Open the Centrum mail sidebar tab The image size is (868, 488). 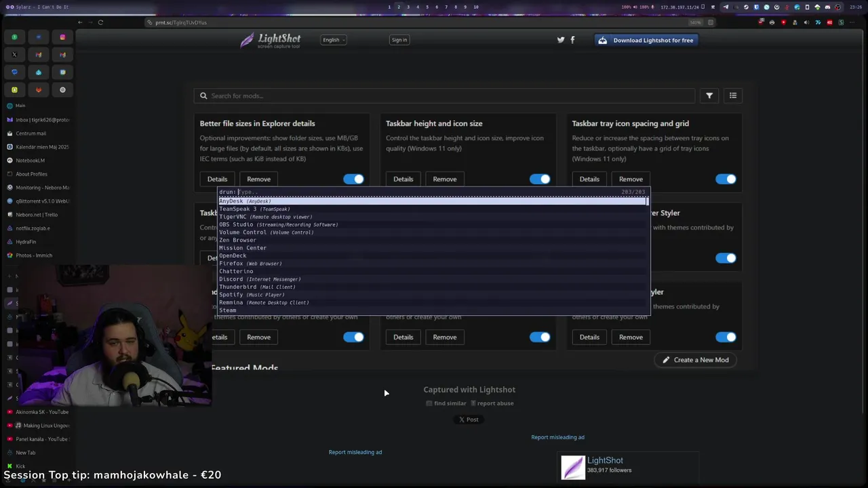point(38,134)
